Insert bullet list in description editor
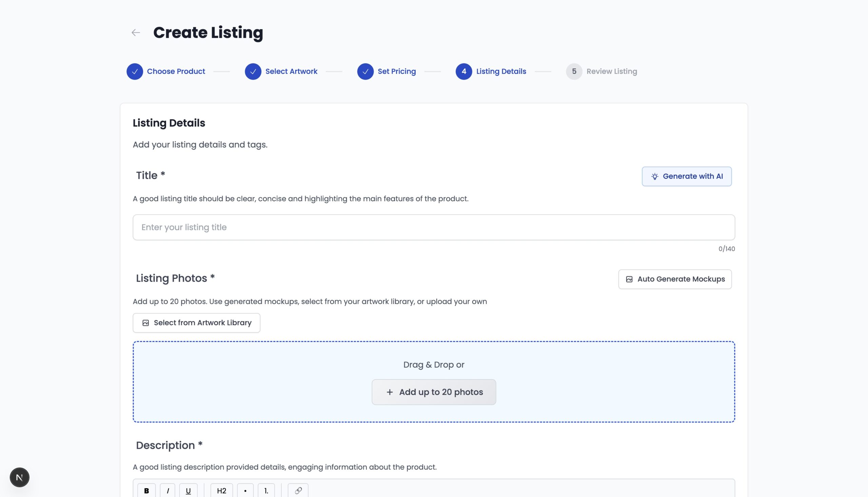Image resolution: width=868 pixels, height=497 pixels. (245, 491)
